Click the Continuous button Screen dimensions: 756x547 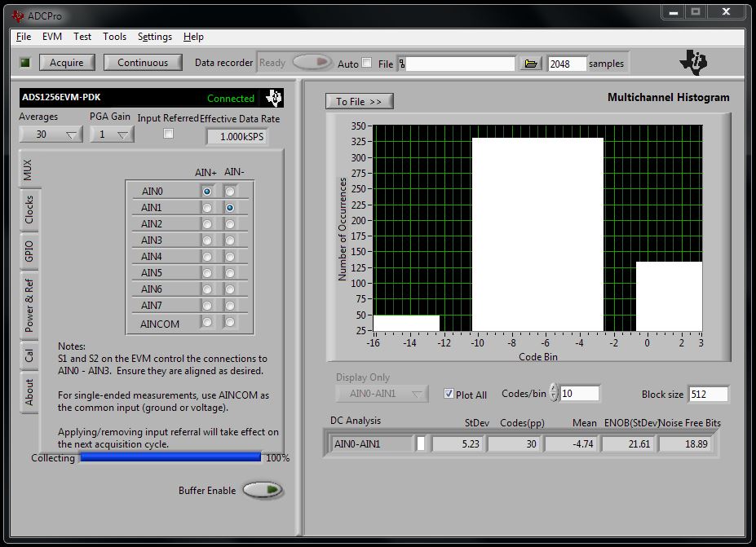143,63
